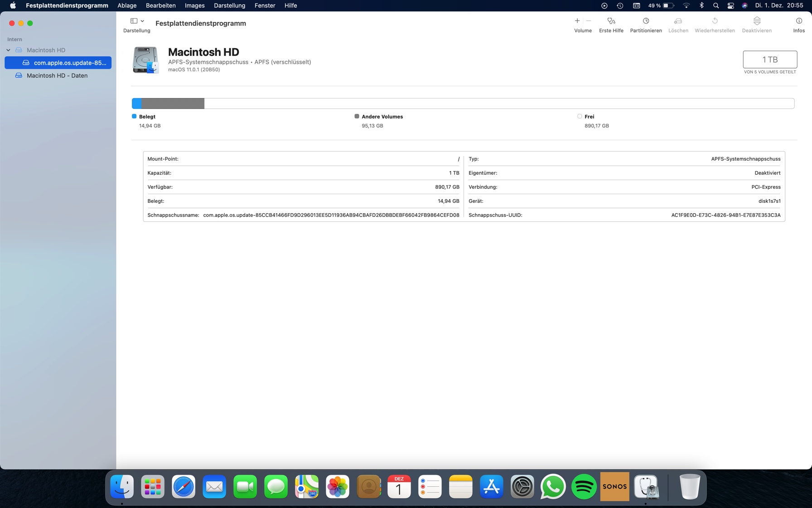Select the com.apple.os.update snapshot in sidebar
Viewport: 812px width, 508px height.
pos(58,63)
